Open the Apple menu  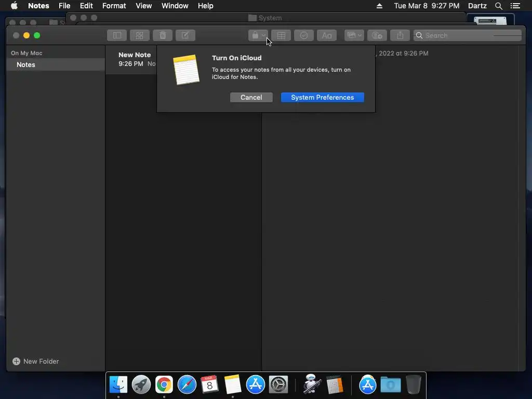14,6
